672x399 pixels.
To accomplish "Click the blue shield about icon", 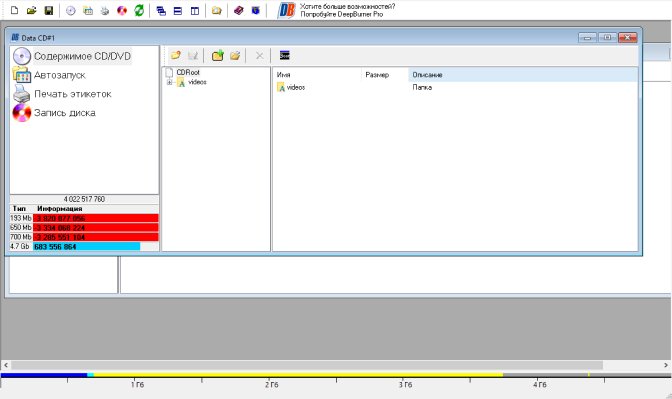I will (256, 10).
